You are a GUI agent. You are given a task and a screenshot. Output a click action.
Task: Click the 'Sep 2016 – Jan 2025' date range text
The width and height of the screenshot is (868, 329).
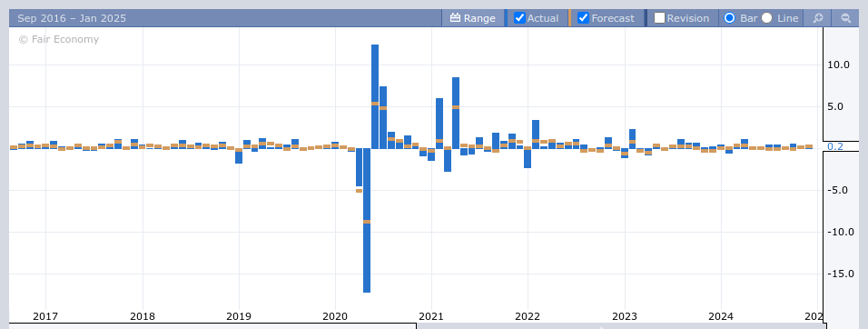[72, 18]
